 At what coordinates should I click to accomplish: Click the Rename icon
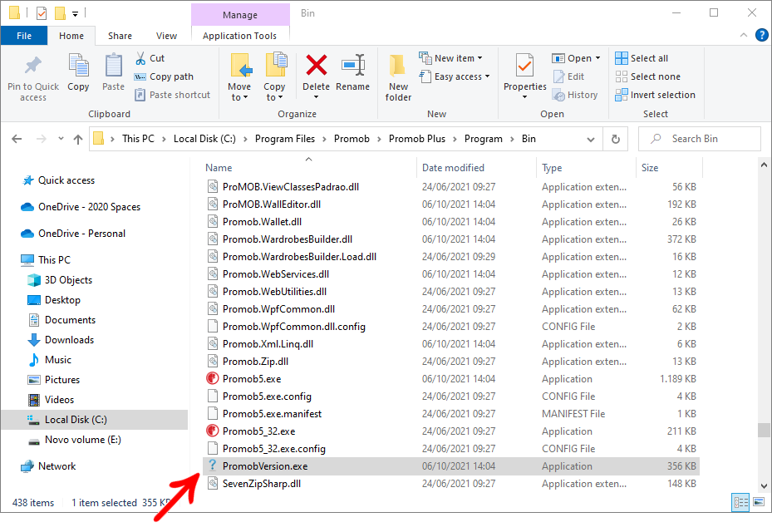(353, 65)
